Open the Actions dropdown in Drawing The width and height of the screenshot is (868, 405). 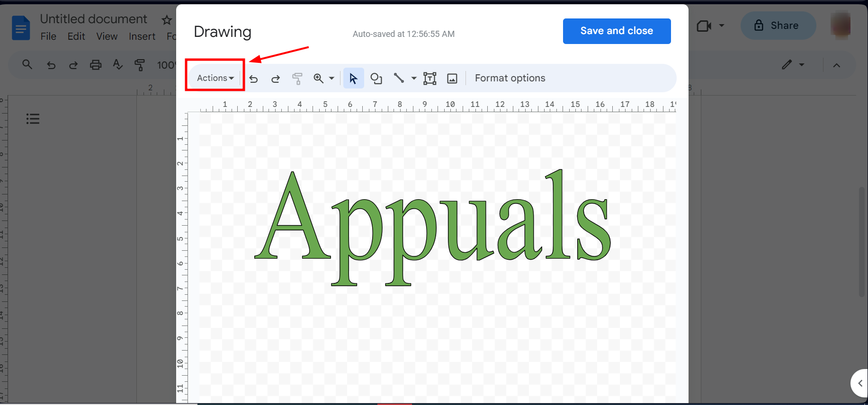pos(215,78)
